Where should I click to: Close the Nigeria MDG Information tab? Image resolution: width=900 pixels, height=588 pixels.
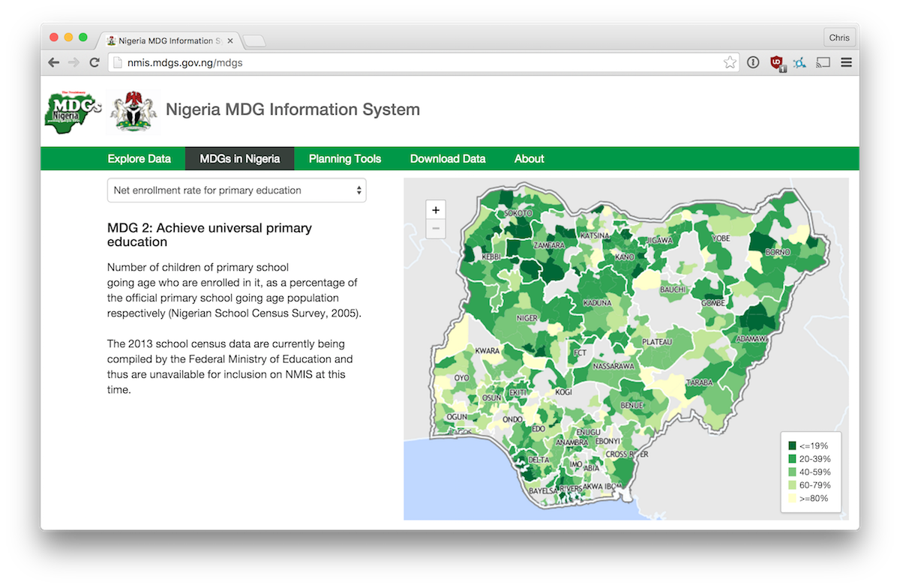(230, 40)
